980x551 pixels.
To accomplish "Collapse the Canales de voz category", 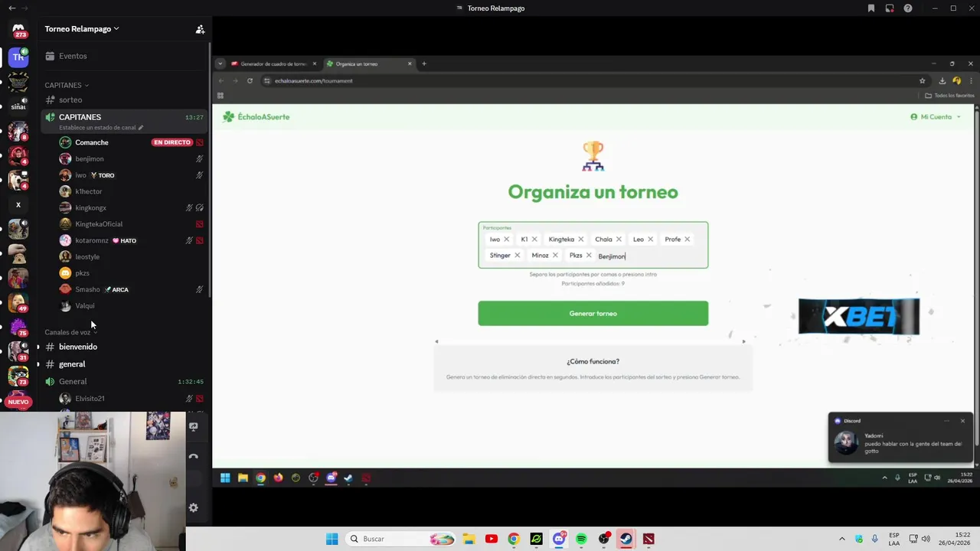I will 70,332.
